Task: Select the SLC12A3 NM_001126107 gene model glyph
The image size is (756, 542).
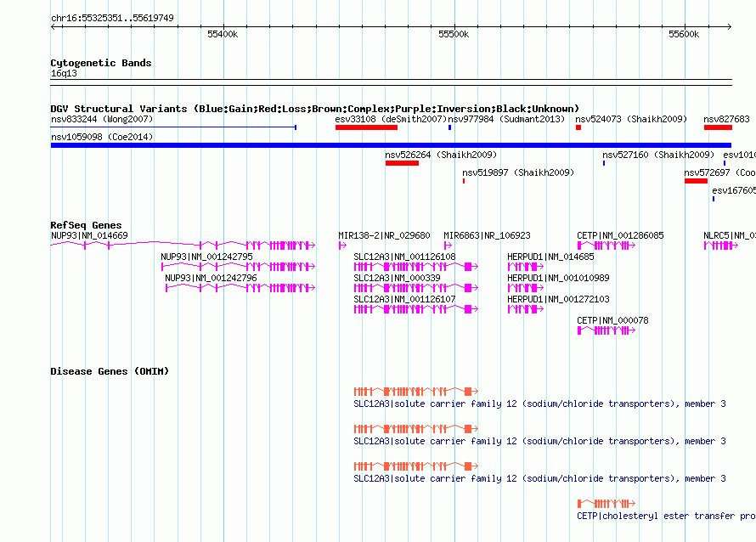Action: coord(416,309)
